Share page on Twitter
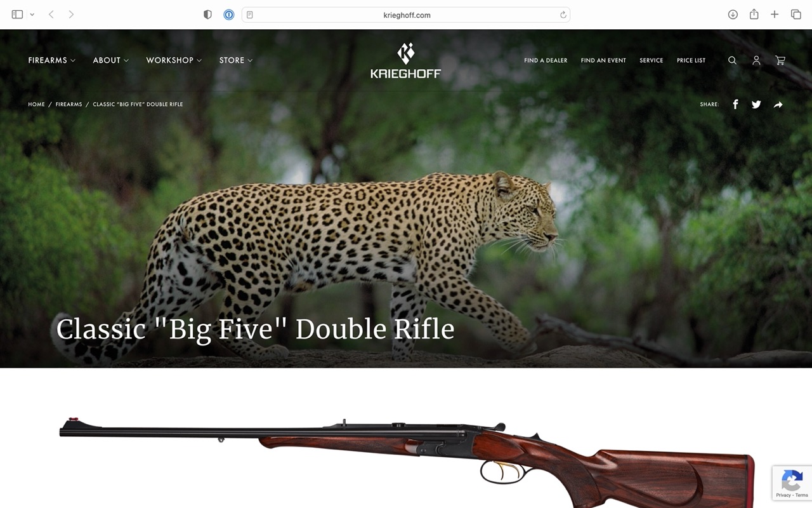 (x=756, y=104)
